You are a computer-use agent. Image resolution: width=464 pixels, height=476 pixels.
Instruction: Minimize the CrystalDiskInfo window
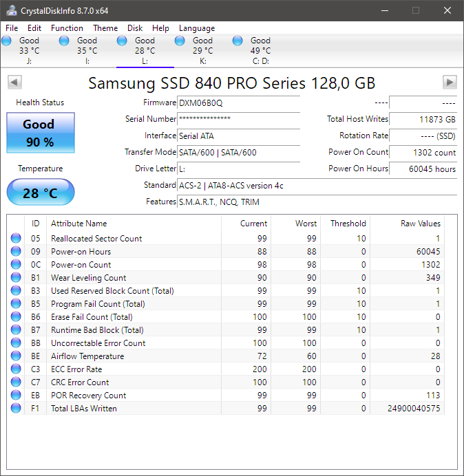coord(385,10)
